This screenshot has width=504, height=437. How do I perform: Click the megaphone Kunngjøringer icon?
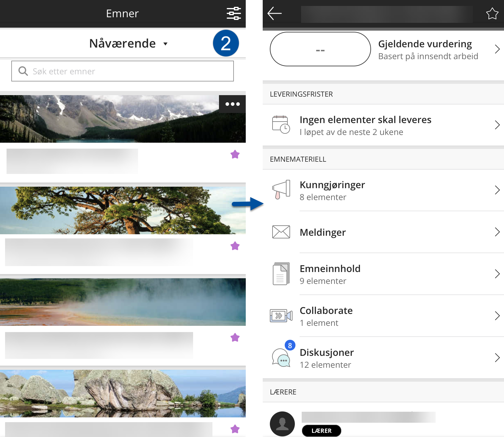281,190
